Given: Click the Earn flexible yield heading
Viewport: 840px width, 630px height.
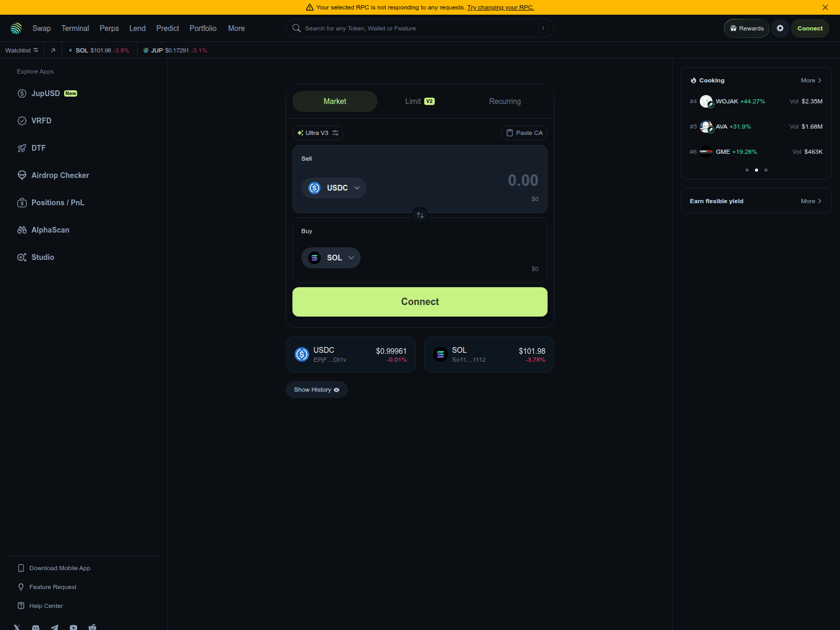Looking at the screenshot, I should click(717, 201).
